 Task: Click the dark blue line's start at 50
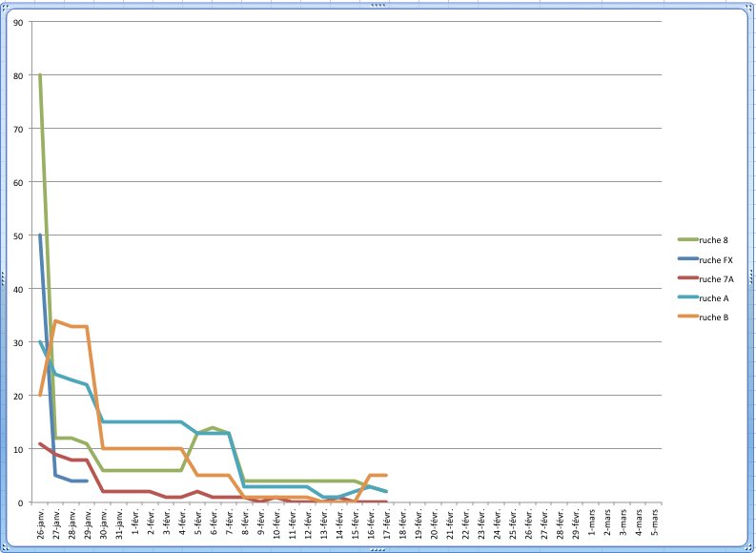click(40, 235)
